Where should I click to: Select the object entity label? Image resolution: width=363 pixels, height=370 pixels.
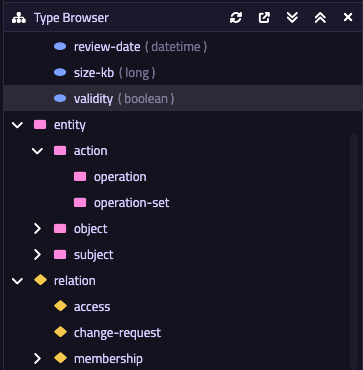coord(91,229)
